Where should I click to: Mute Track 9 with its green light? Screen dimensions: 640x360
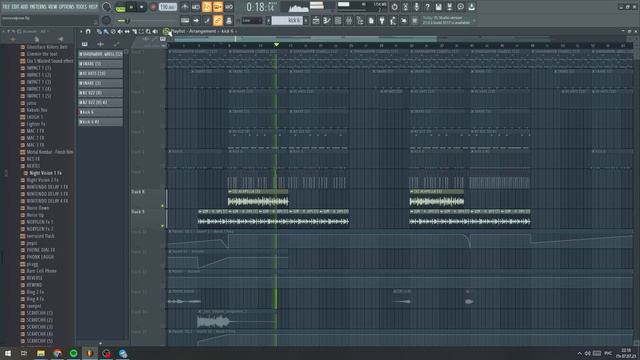tap(162, 226)
